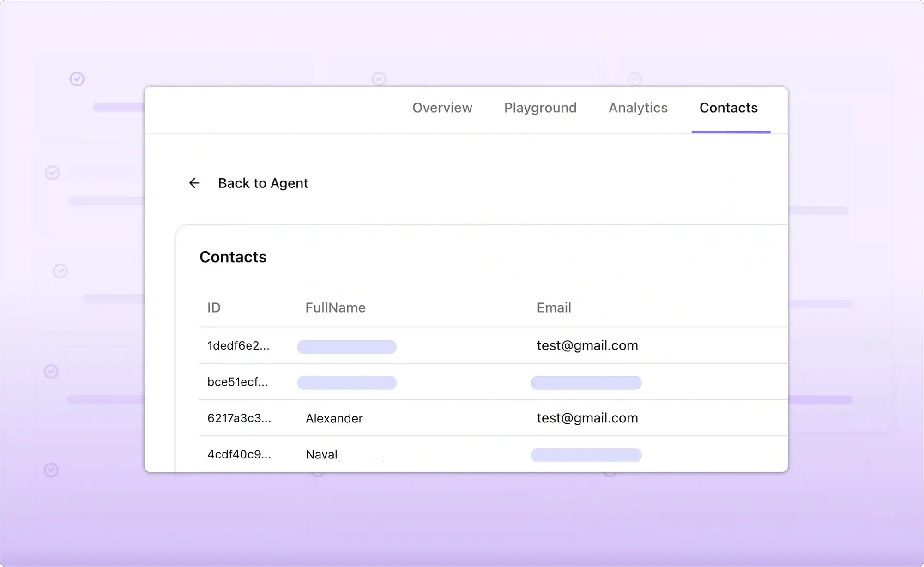This screenshot has width=924, height=567.
Task: Click the ID column header
Action: [214, 308]
